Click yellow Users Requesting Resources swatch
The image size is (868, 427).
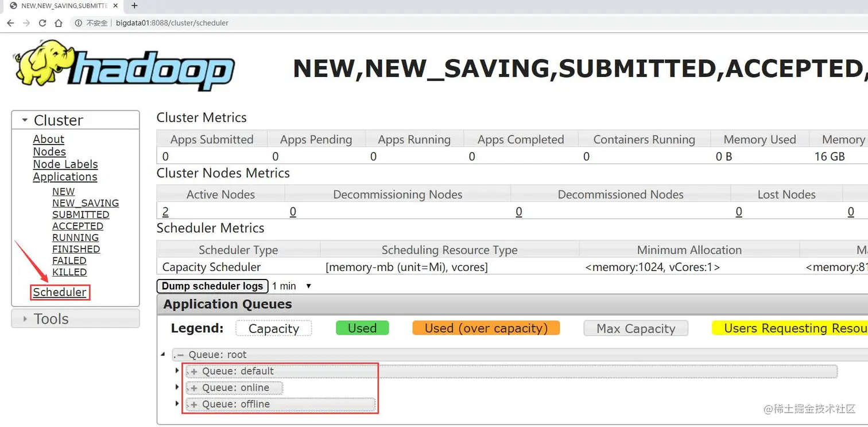(790, 328)
